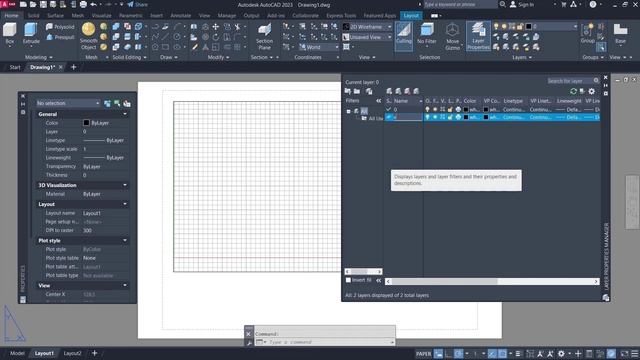Click the Undo arrow in quick access toolbar
640x360 pixels.
93,4
